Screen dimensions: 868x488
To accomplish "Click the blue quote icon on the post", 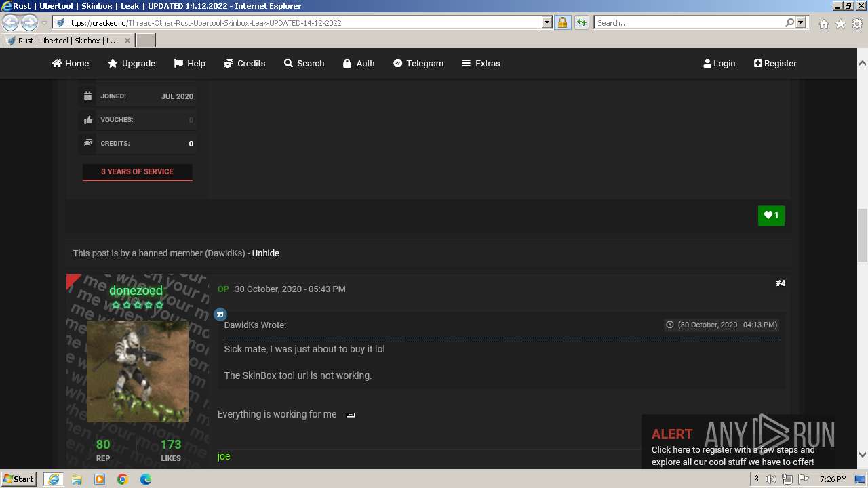I will [x=220, y=314].
